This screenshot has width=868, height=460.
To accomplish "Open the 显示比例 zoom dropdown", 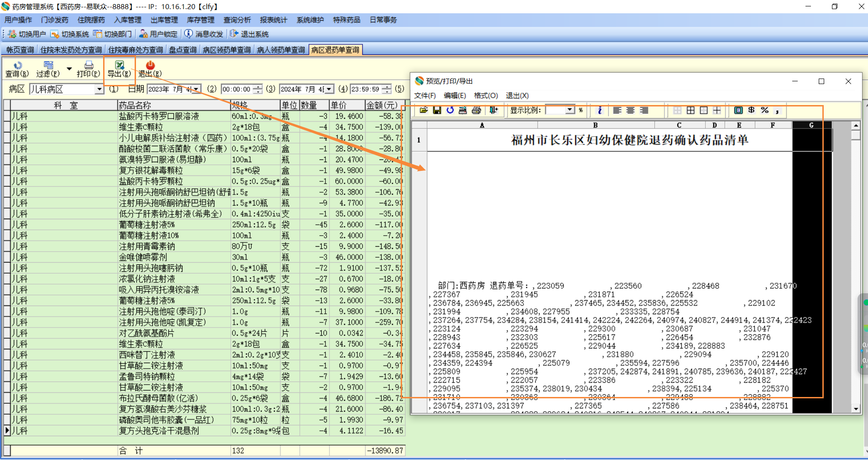I will point(570,110).
